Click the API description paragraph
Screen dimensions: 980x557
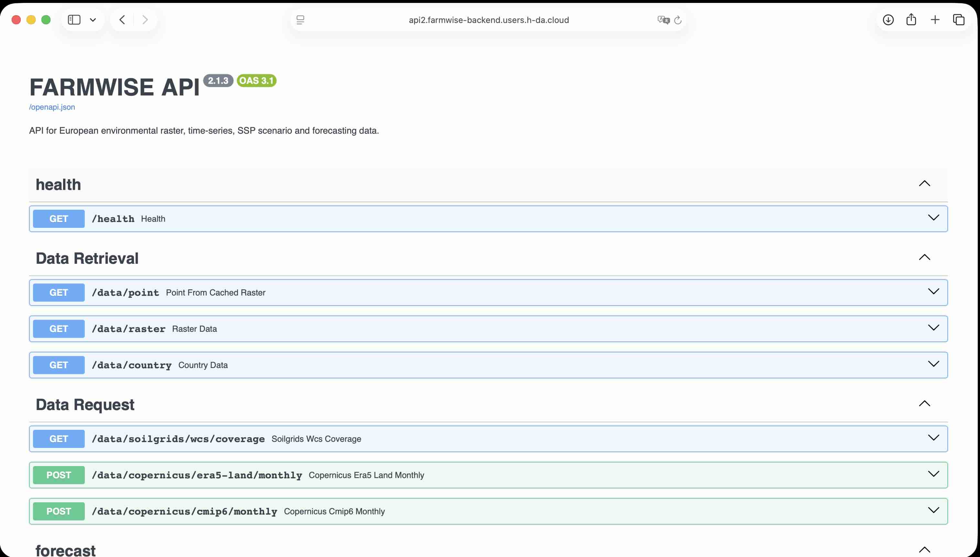coord(204,131)
